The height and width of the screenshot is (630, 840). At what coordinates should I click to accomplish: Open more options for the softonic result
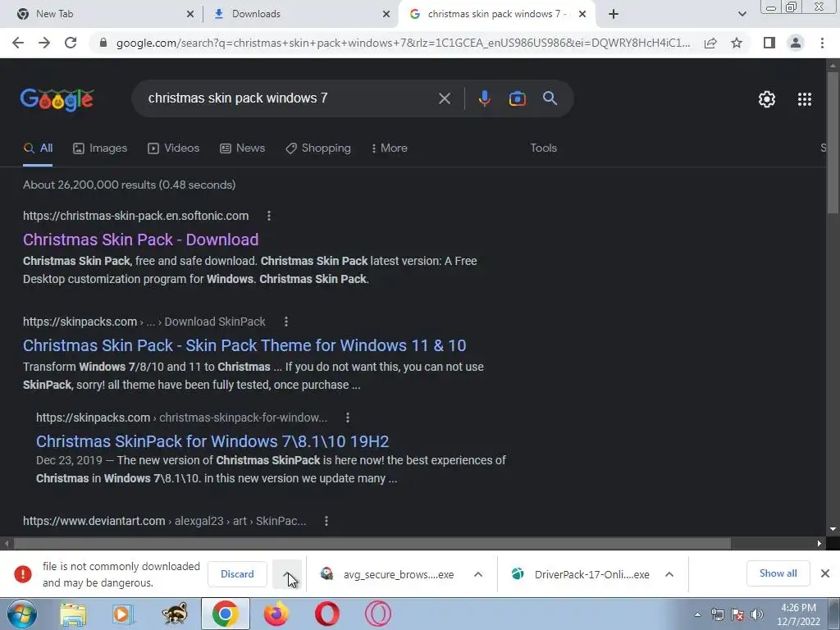(x=269, y=216)
